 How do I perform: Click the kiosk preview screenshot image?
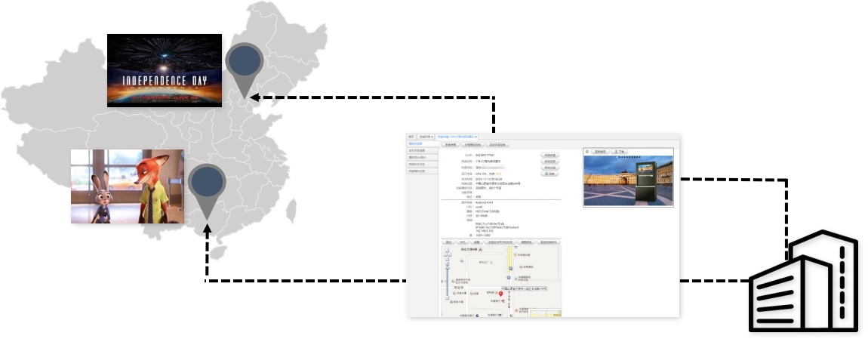(628, 180)
